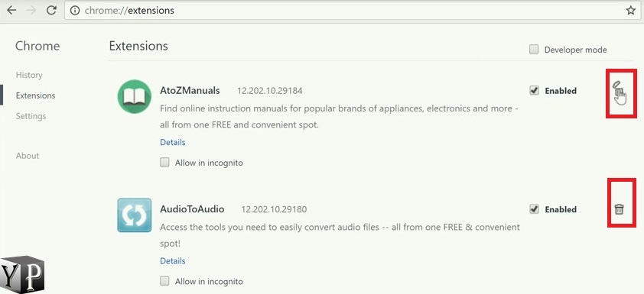Open Settings in the sidebar
Screen dimensions: 644x294
click(31, 116)
